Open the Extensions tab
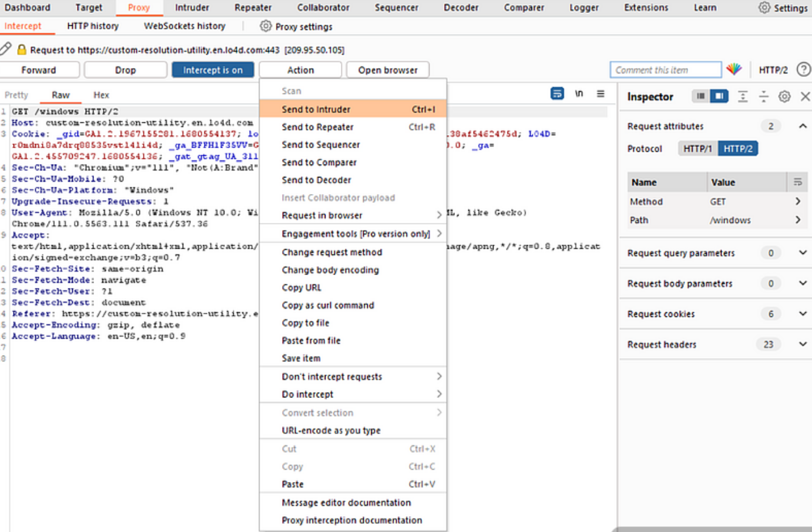The height and width of the screenshot is (532, 812). click(x=646, y=8)
